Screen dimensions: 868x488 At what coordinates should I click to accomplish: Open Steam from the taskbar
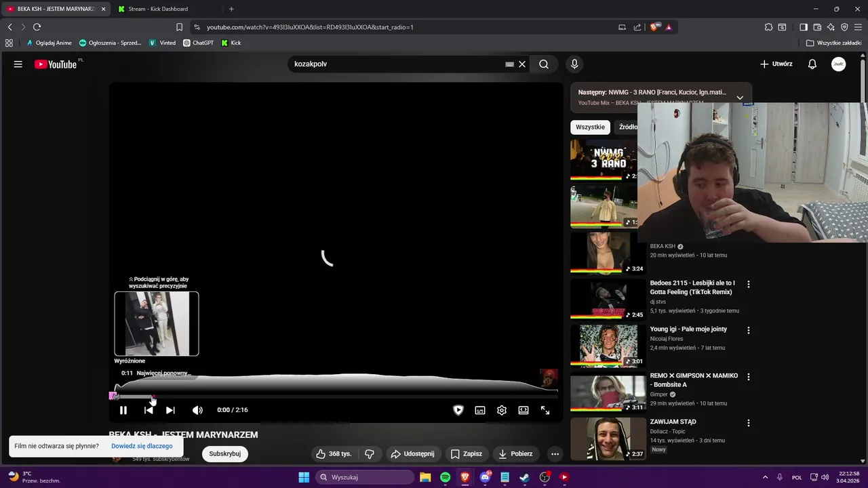[x=524, y=477]
